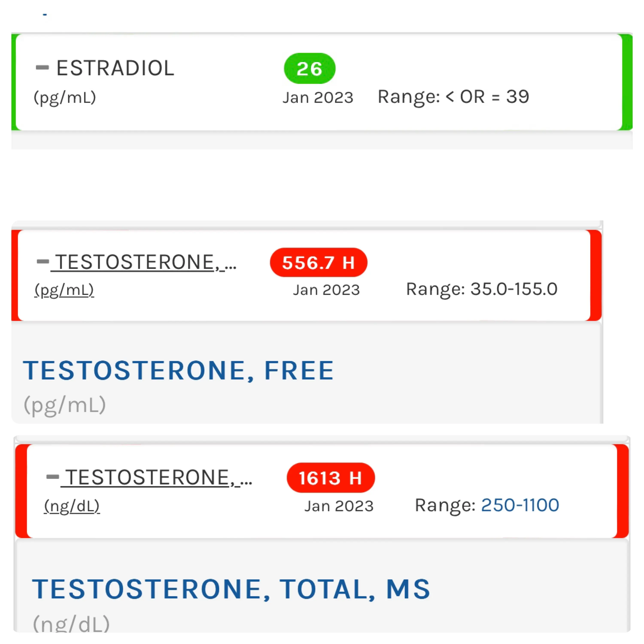
Task: Click the green 26 result badge
Action: (x=309, y=69)
